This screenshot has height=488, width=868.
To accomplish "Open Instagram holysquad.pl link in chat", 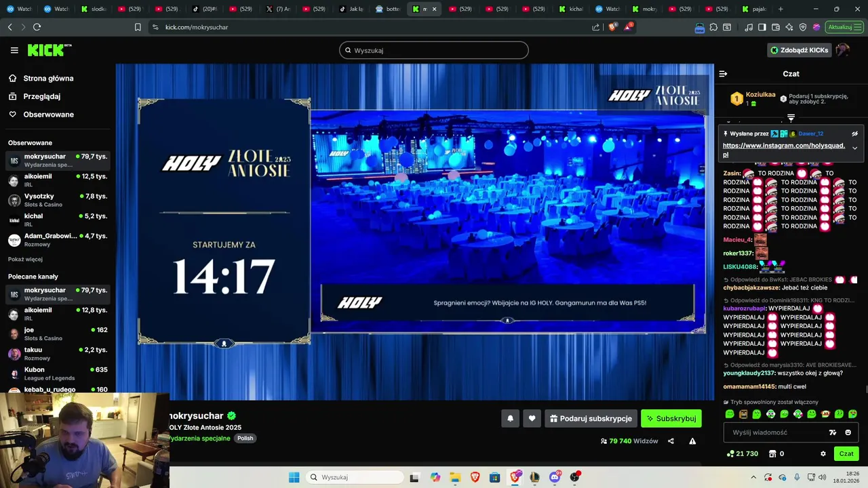I will 785,150.
